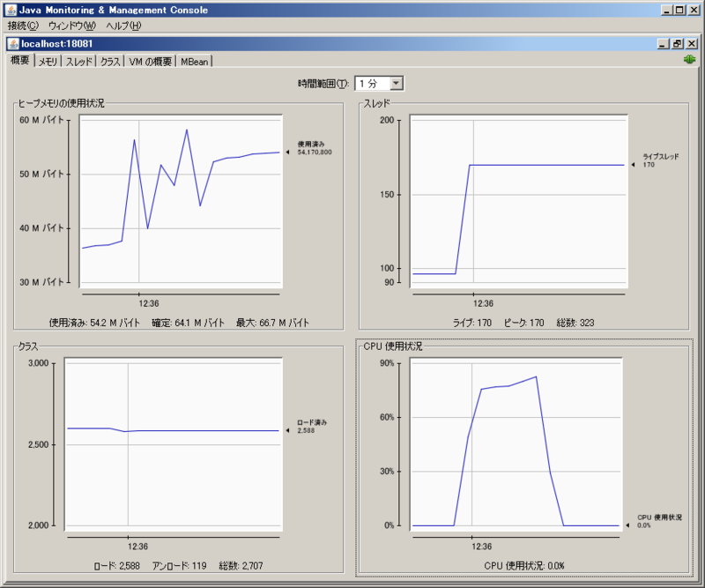Click the 12:36 time label under the CPU chart
Viewport: 705px width, 588px height.
[481, 547]
